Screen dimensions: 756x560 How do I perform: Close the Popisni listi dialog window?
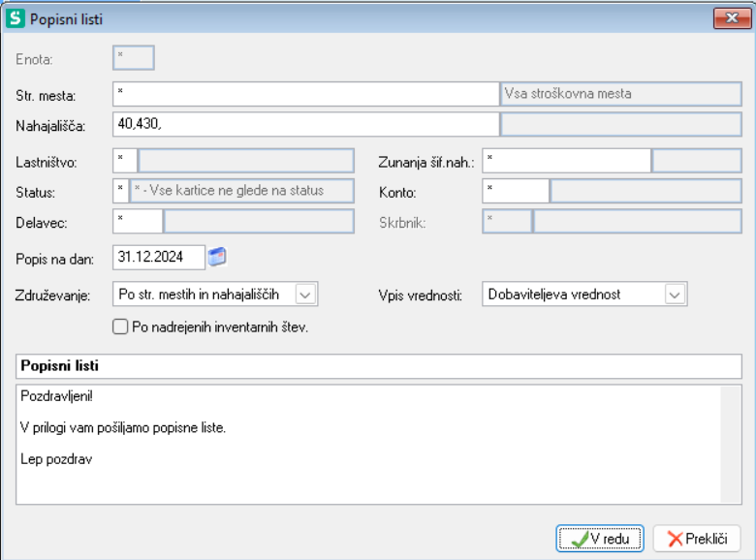[732, 18]
